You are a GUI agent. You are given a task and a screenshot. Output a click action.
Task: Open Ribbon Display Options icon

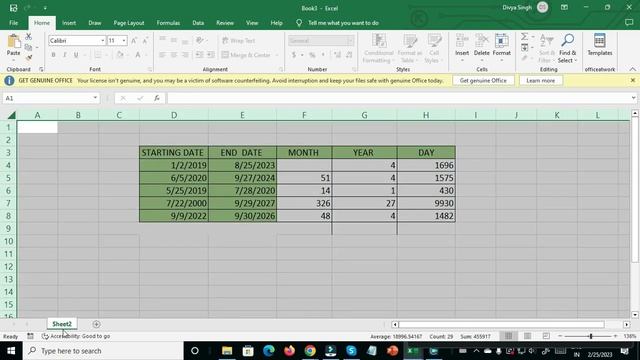coord(564,7)
